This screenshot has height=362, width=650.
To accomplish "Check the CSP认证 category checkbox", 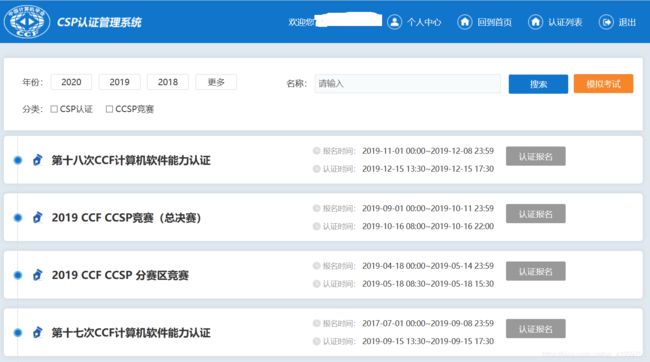I will pyautogui.click(x=54, y=109).
